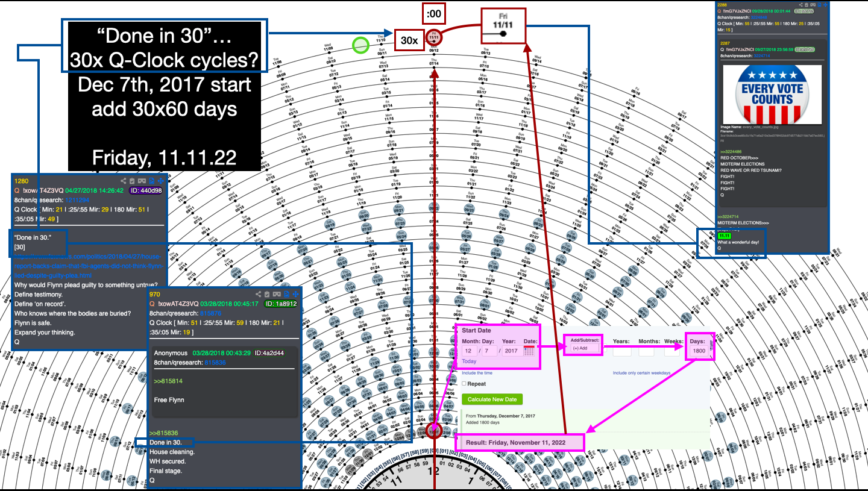Click the share icon on post 2288
This screenshot has width=868, height=491.
coord(801,5)
